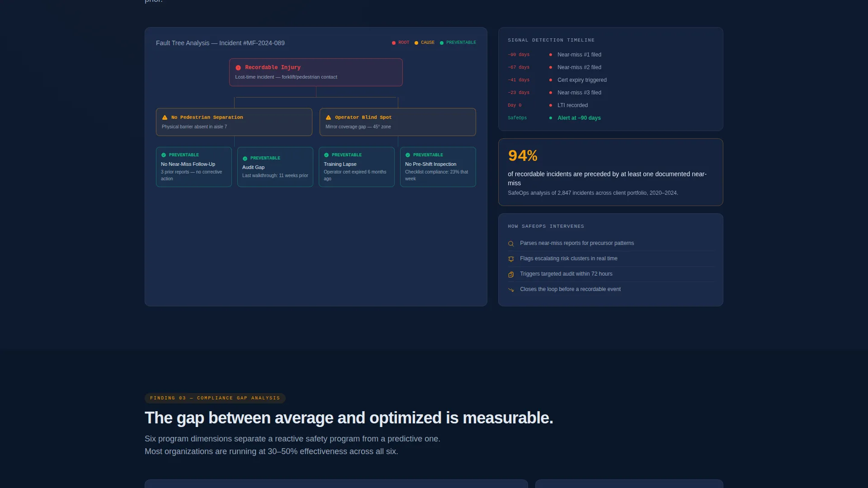Click the −67 days timeline label
Viewport: 868px width, 488px height.
pyautogui.click(x=519, y=67)
